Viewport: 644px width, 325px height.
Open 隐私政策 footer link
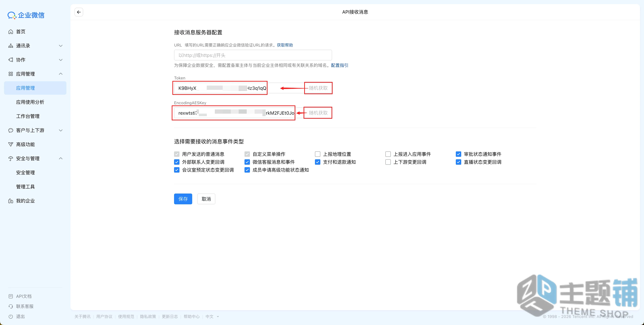pos(148,316)
